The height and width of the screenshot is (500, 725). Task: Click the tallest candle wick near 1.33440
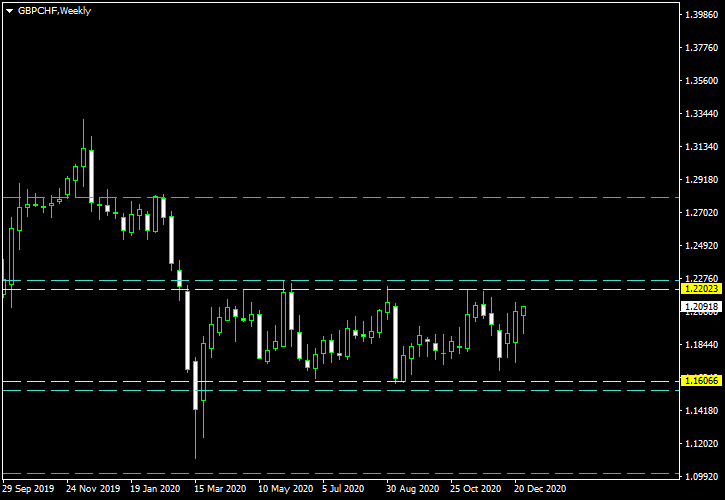click(x=84, y=134)
